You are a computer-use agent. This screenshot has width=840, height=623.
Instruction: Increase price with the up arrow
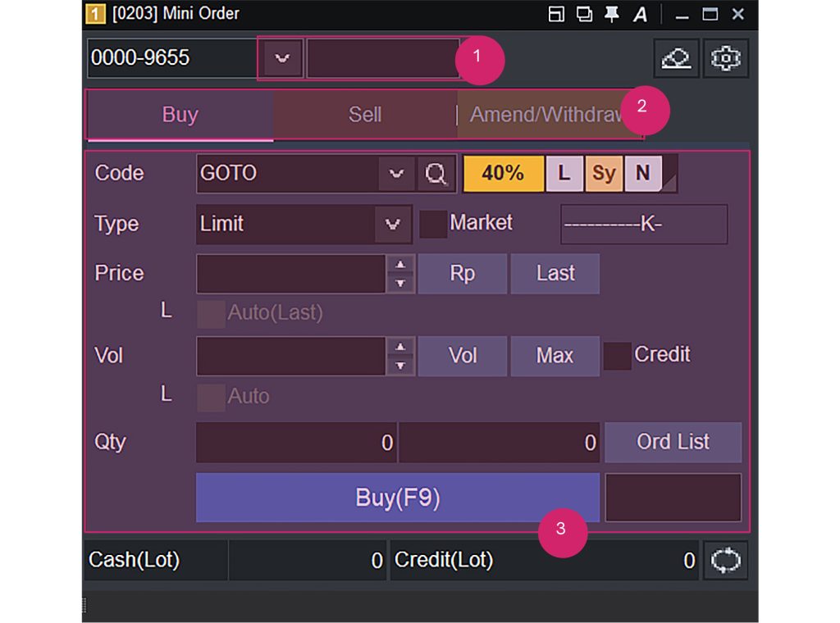[400, 265]
